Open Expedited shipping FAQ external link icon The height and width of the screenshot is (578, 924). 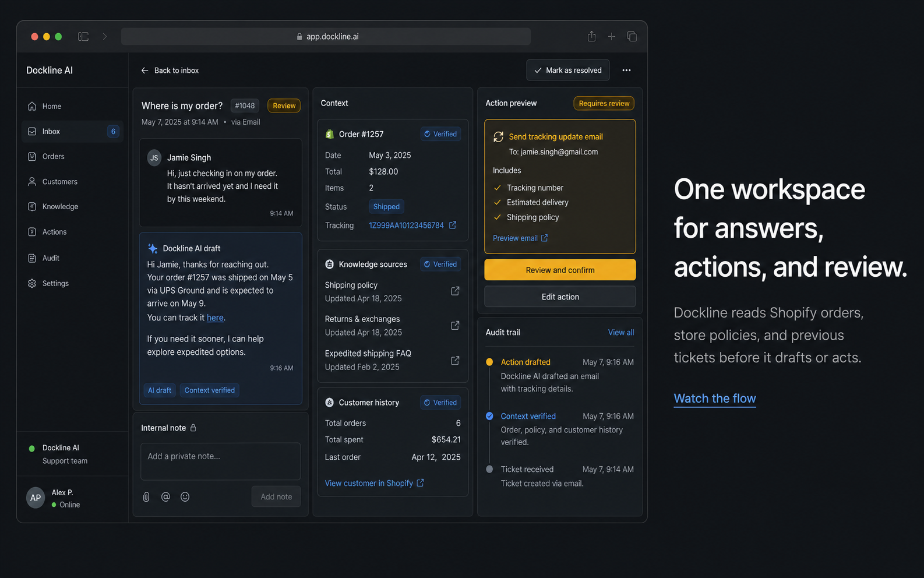click(455, 361)
